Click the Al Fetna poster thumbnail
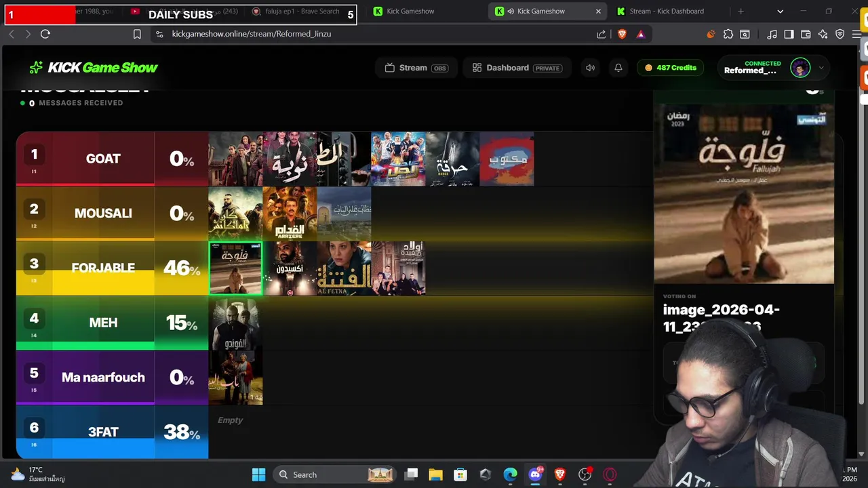 (x=344, y=268)
